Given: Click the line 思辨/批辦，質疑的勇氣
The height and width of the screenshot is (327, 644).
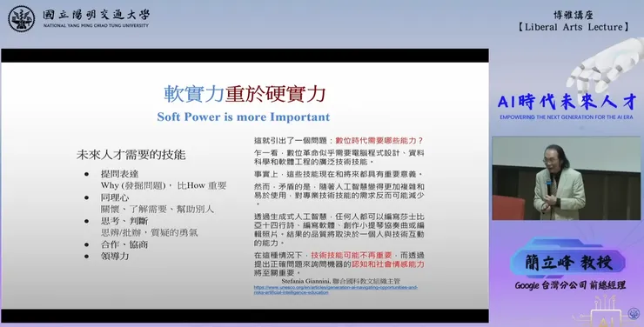Looking at the screenshot, I should click(x=149, y=232).
